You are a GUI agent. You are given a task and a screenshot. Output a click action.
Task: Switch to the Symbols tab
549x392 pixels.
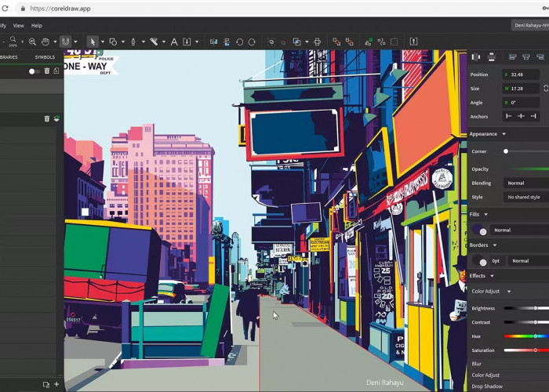(x=45, y=57)
